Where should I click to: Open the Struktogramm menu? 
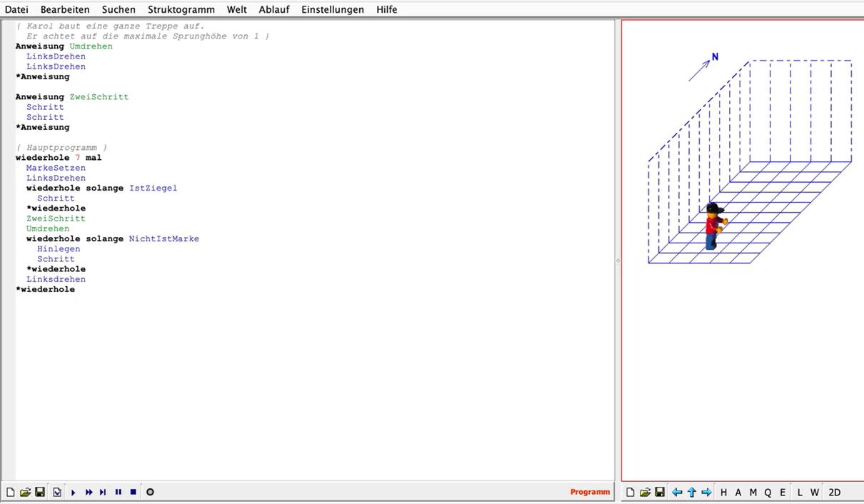tap(181, 9)
